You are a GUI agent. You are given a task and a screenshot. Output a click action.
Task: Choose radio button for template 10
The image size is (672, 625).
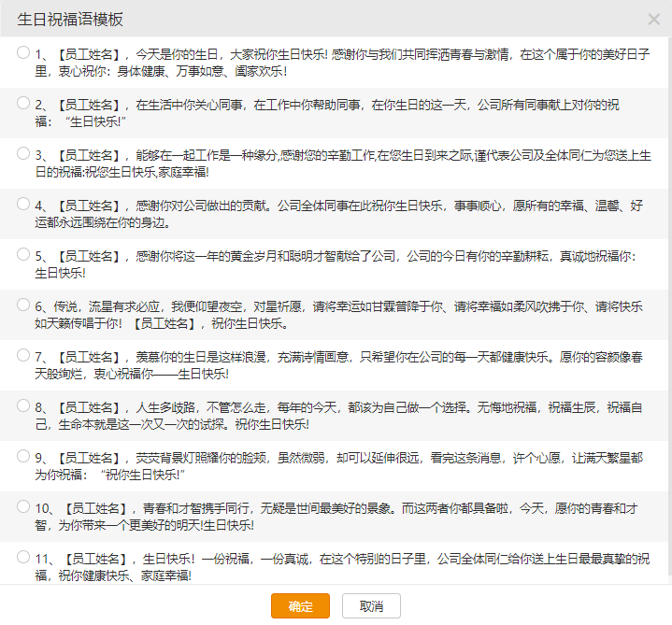pos(22,507)
